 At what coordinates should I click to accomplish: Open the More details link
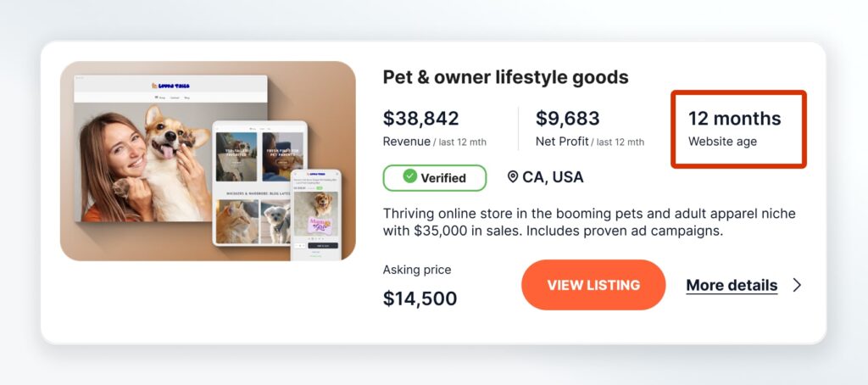[x=732, y=285]
